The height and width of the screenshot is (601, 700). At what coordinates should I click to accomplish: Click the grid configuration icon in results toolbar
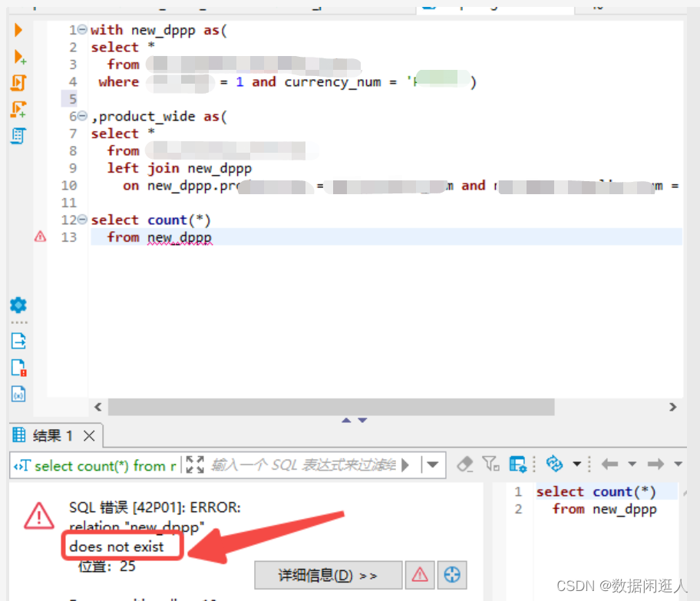tap(518, 464)
